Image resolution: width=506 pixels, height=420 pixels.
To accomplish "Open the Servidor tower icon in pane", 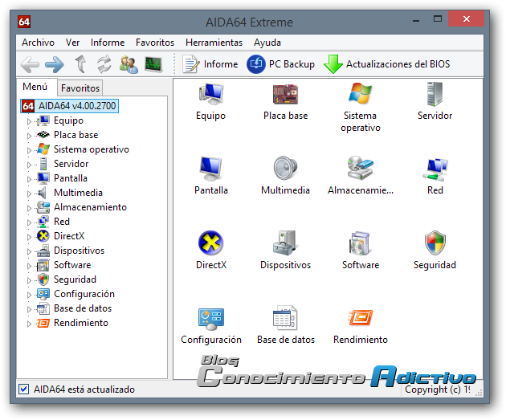I will (435, 94).
